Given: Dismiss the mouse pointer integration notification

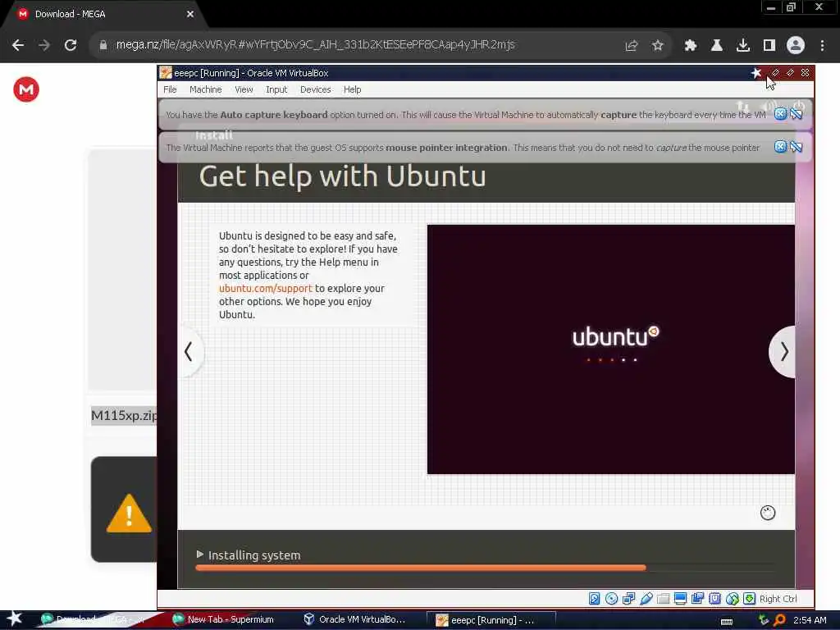Looking at the screenshot, I should (781, 147).
